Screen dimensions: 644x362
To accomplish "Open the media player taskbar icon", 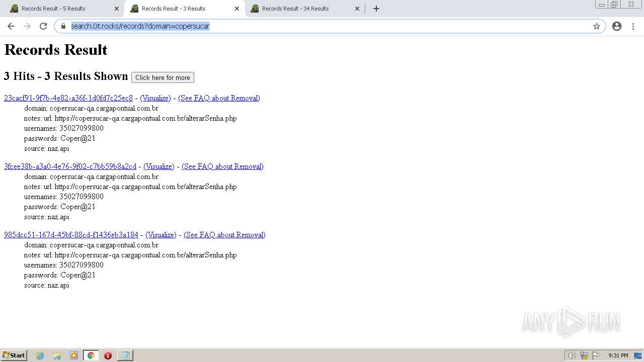I will [x=74, y=355].
